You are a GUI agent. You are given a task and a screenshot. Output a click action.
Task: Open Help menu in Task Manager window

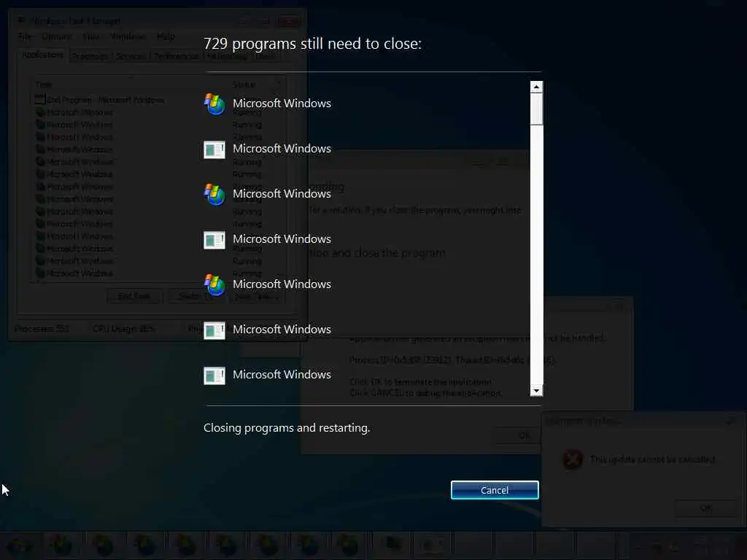166,36
